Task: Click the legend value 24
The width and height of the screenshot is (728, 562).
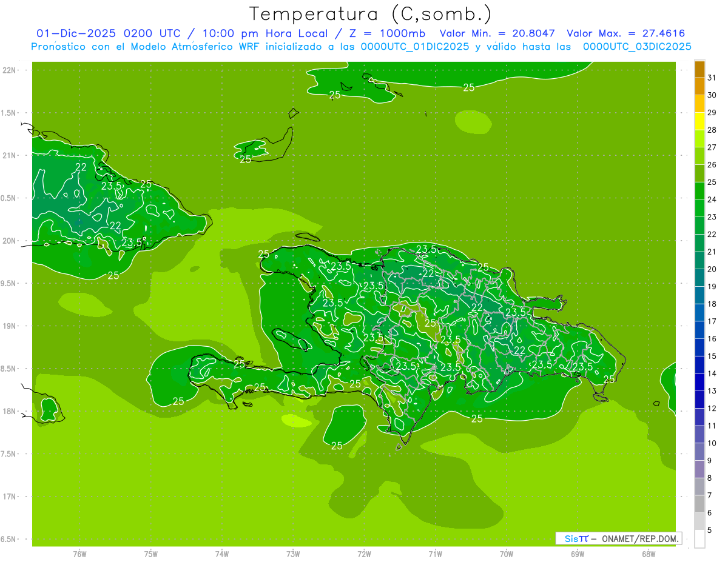Action: click(x=712, y=199)
